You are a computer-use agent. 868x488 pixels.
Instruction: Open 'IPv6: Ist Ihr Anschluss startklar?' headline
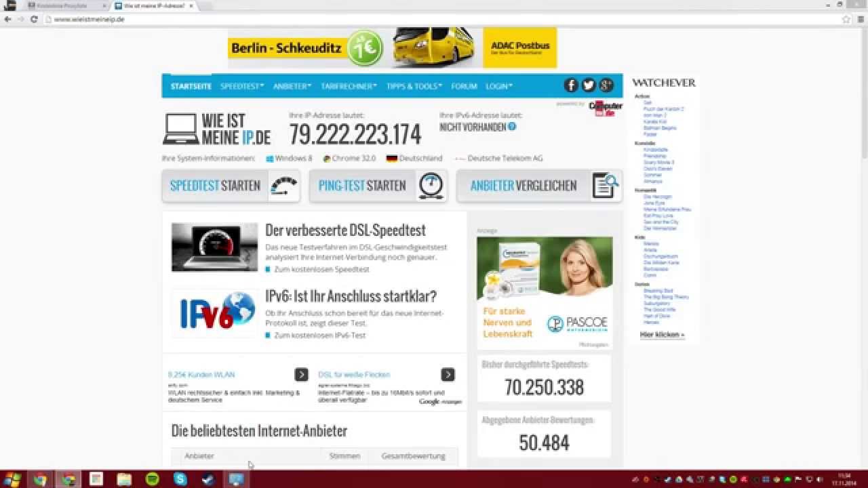click(351, 296)
